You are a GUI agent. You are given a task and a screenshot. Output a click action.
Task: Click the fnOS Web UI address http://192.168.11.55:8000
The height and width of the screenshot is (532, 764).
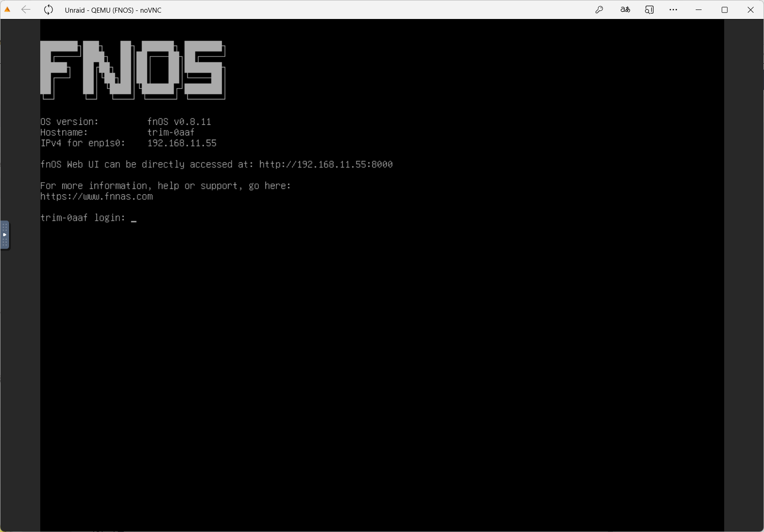[326, 165]
